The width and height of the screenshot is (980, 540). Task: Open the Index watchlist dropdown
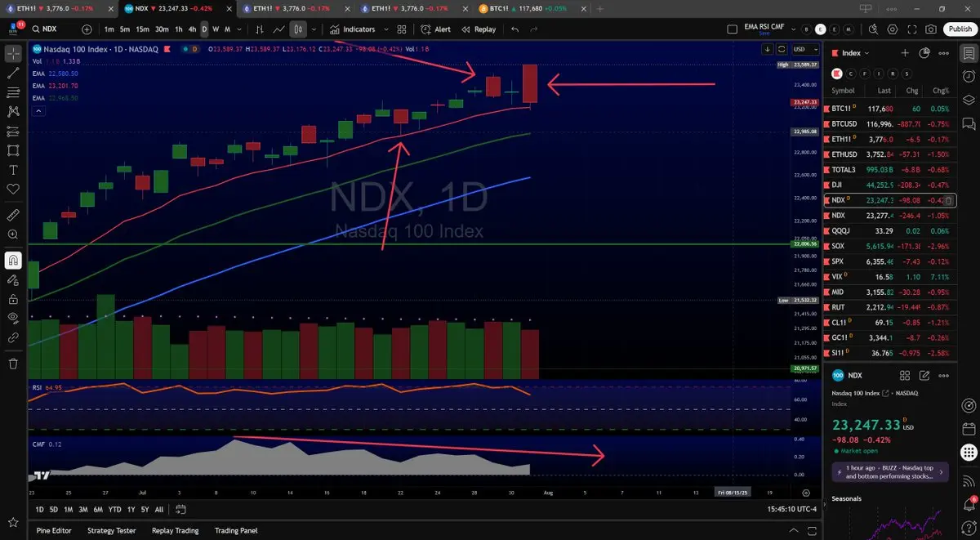tap(852, 53)
